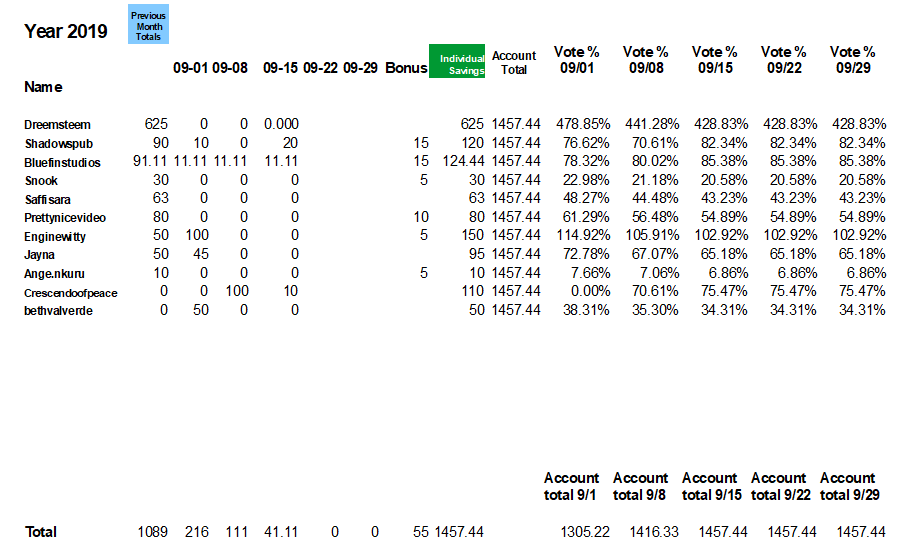Select Crescendoofpeace's 100 contribution cell

click(x=237, y=291)
